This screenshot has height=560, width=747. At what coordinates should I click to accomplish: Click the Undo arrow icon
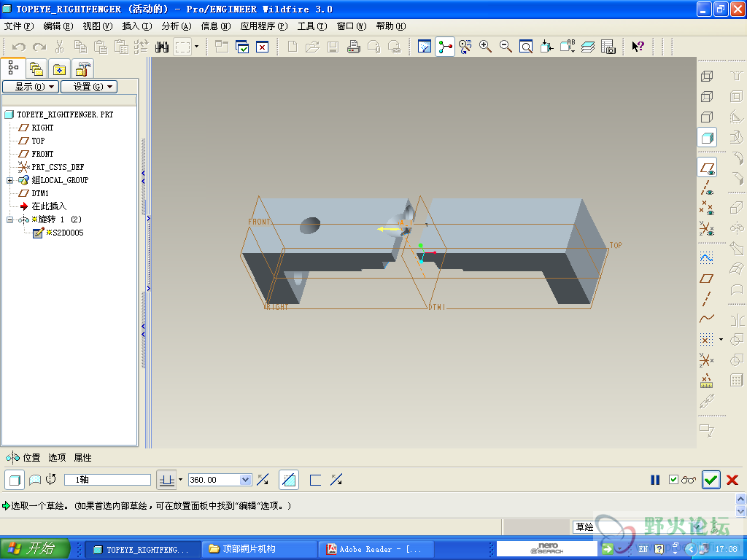[x=18, y=47]
